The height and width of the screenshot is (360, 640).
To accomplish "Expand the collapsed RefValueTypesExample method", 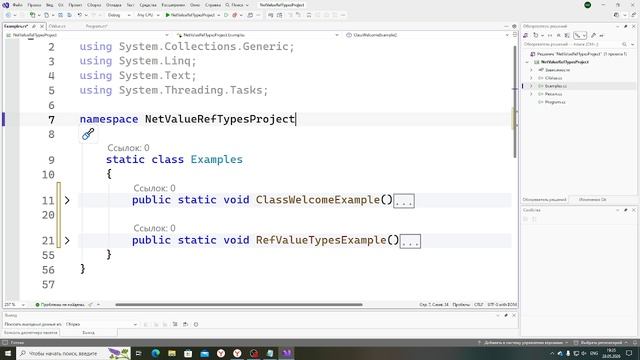I will 67,241.
